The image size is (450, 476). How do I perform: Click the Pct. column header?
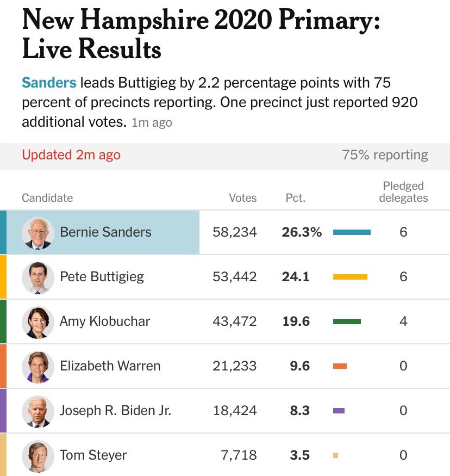pos(295,198)
